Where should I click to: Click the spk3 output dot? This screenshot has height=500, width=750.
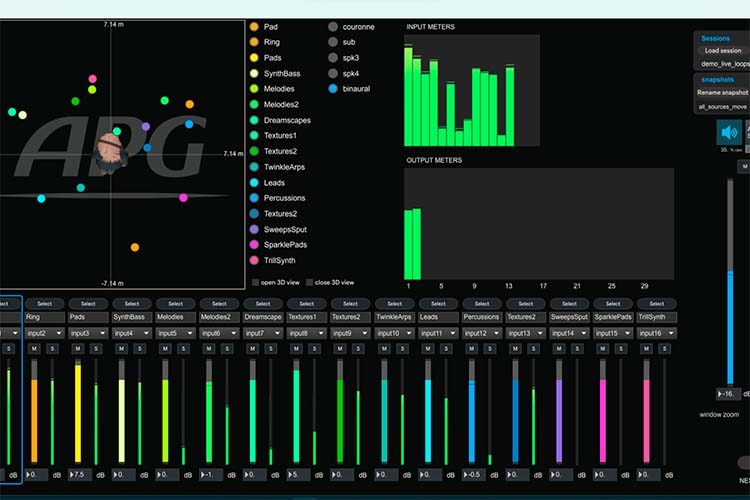click(x=333, y=58)
